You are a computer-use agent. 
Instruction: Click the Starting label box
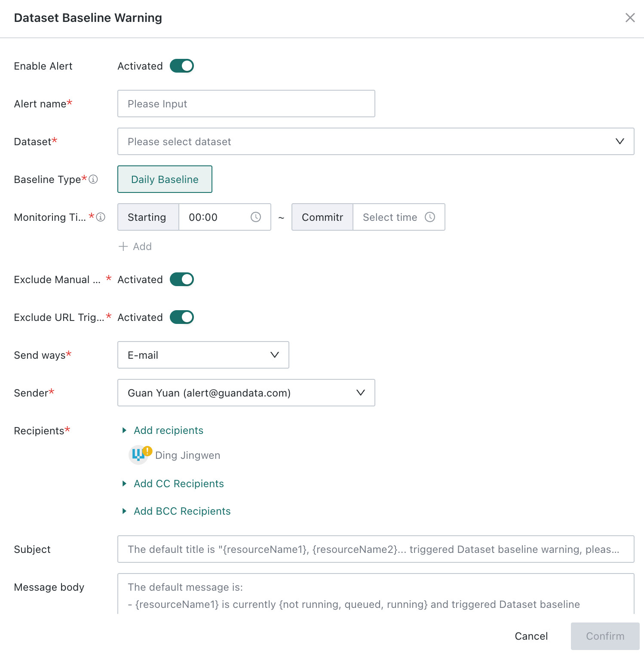tap(148, 217)
